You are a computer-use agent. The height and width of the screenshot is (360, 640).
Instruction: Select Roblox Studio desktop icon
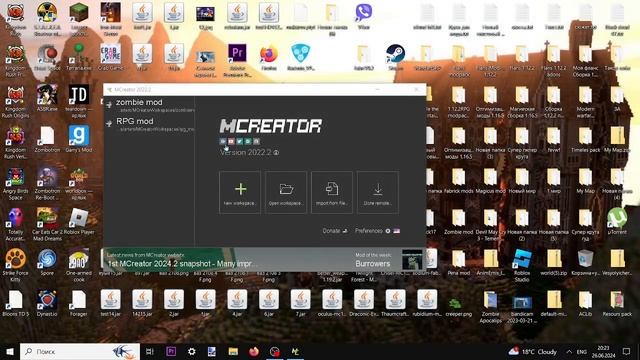pos(522,265)
